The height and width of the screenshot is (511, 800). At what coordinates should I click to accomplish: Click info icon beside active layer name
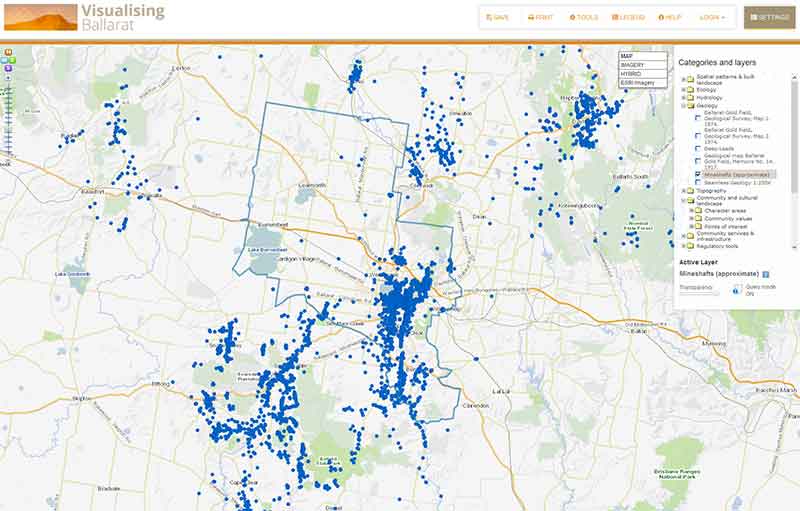[765, 274]
